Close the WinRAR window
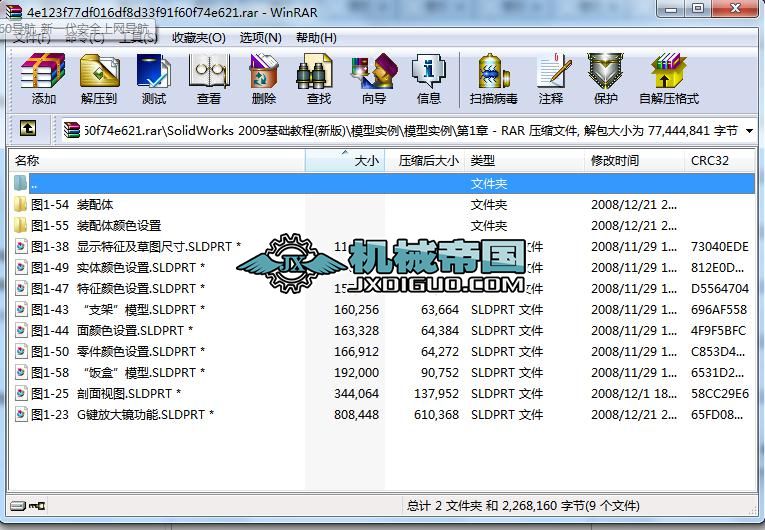This screenshot has width=765, height=530. pyautogui.click(x=736, y=9)
